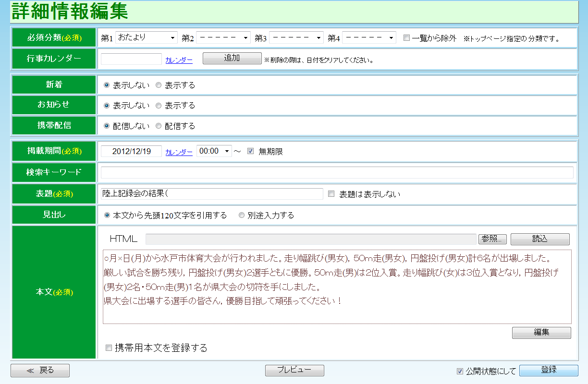The image size is (588, 384).
Task: Click the 2012/12/19 date field
Action: 131,151
